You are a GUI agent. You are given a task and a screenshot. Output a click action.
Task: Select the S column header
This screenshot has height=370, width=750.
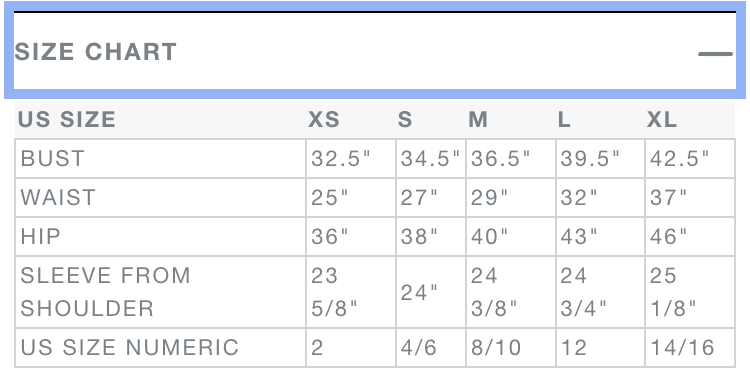click(x=405, y=120)
